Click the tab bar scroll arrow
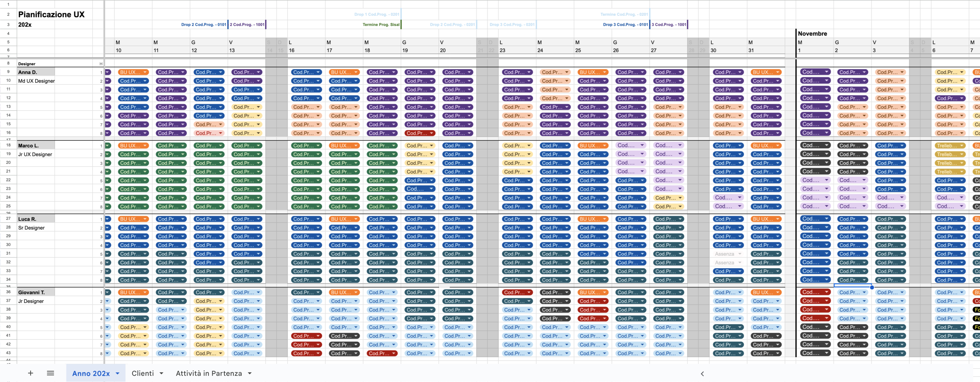Image resolution: width=980 pixels, height=382 pixels. [702, 374]
